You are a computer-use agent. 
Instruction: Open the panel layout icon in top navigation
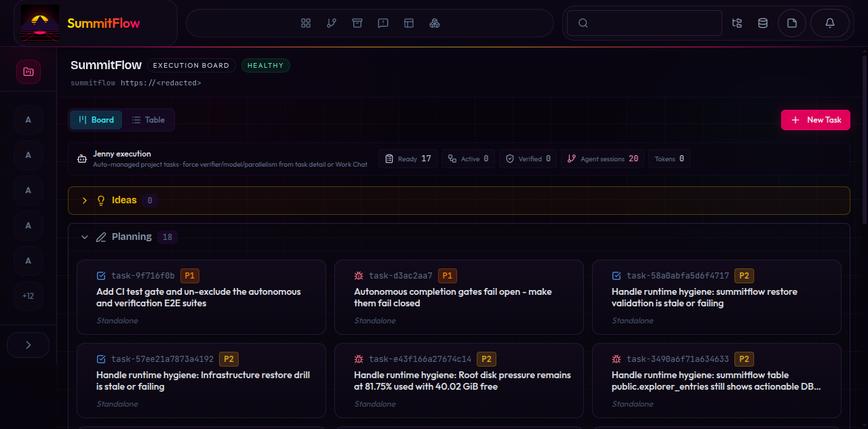pos(409,23)
